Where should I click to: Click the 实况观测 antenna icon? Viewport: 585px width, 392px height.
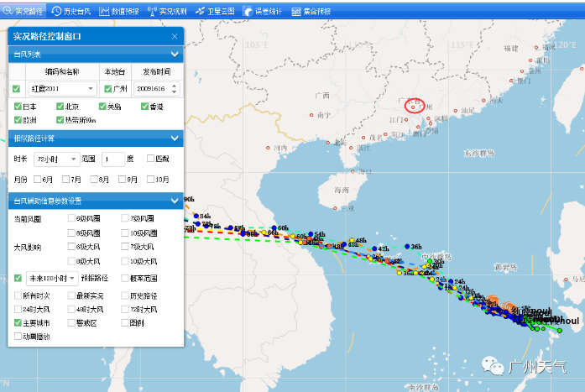[x=152, y=12]
